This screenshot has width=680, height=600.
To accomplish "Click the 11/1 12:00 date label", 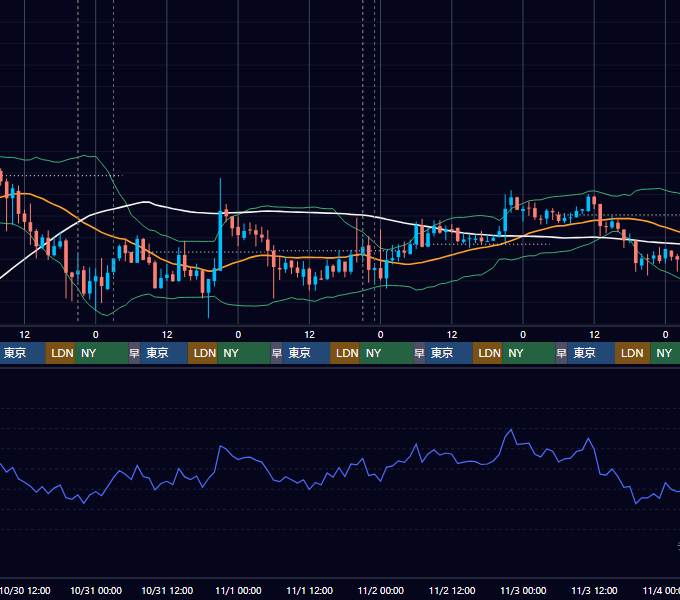I will (x=309, y=590).
